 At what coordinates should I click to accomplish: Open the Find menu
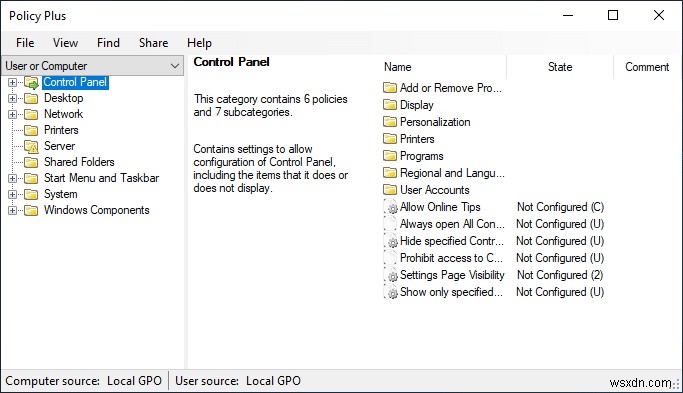pyautogui.click(x=108, y=43)
